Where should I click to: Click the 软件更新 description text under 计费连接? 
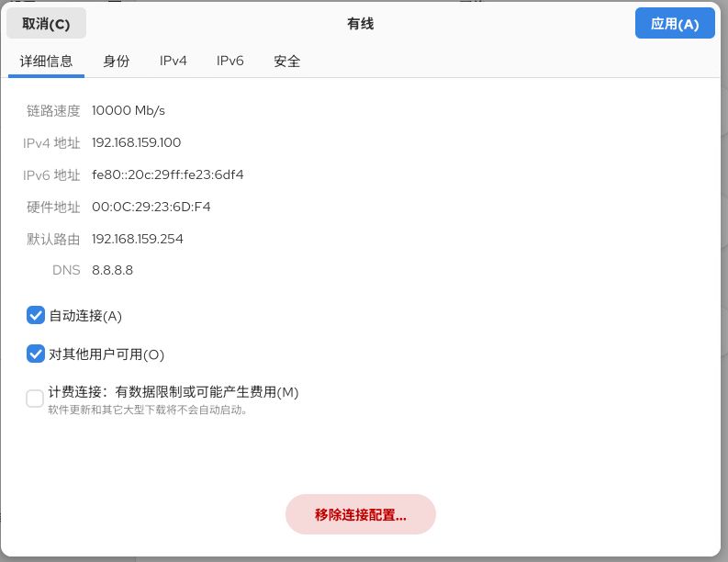click(x=148, y=410)
